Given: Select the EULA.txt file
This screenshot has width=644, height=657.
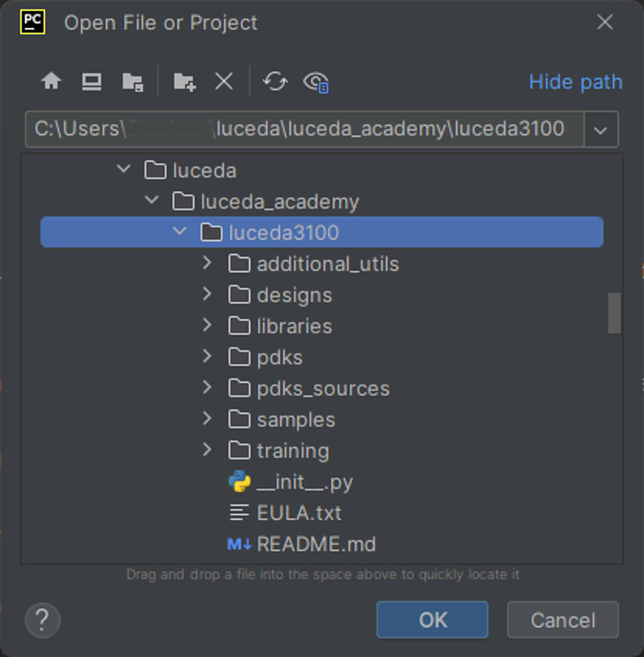Looking at the screenshot, I should (299, 513).
